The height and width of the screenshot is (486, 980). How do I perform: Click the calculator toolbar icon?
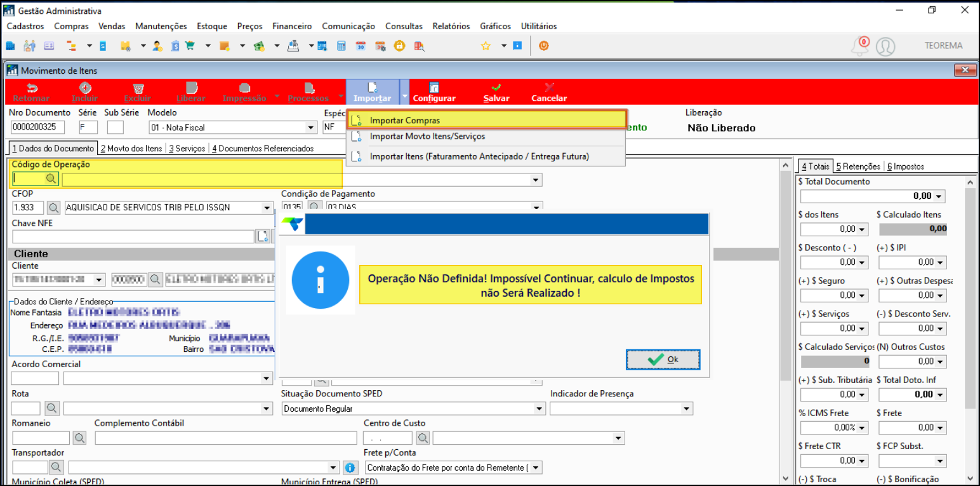(x=341, y=46)
